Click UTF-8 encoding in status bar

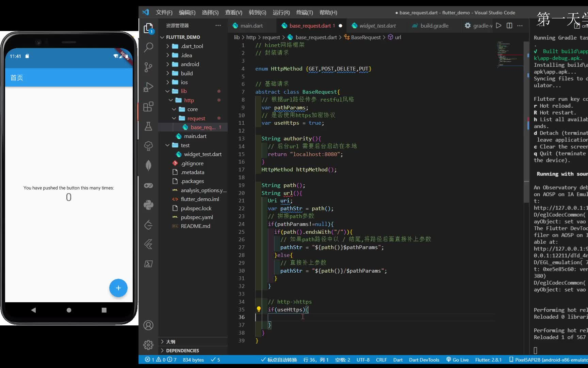363,359
